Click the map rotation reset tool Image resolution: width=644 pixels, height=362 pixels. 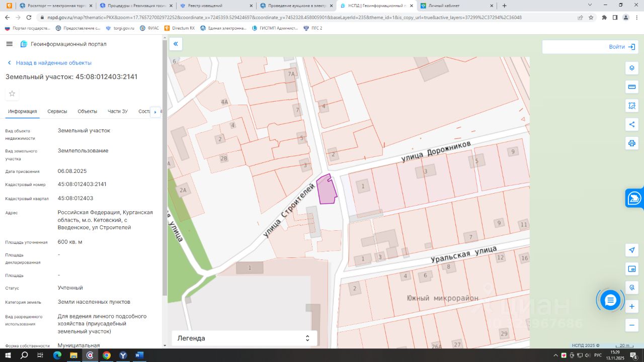pyautogui.click(x=632, y=288)
